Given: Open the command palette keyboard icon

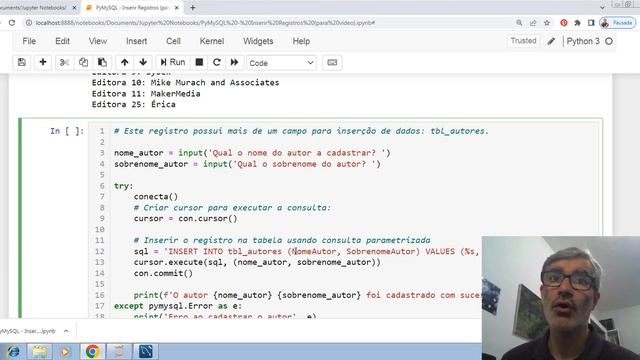Looking at the screenshot, I should [x=332, y=62].
